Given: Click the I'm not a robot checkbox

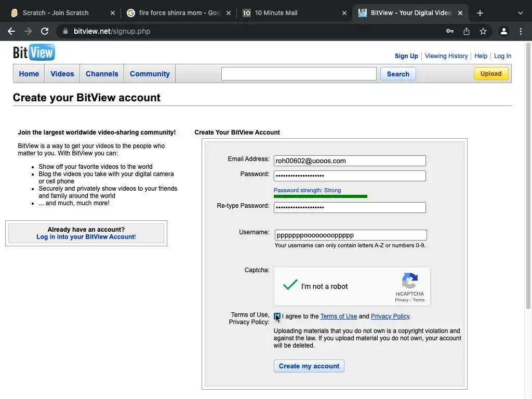Looking at the screenshot, I should [290, 285].
